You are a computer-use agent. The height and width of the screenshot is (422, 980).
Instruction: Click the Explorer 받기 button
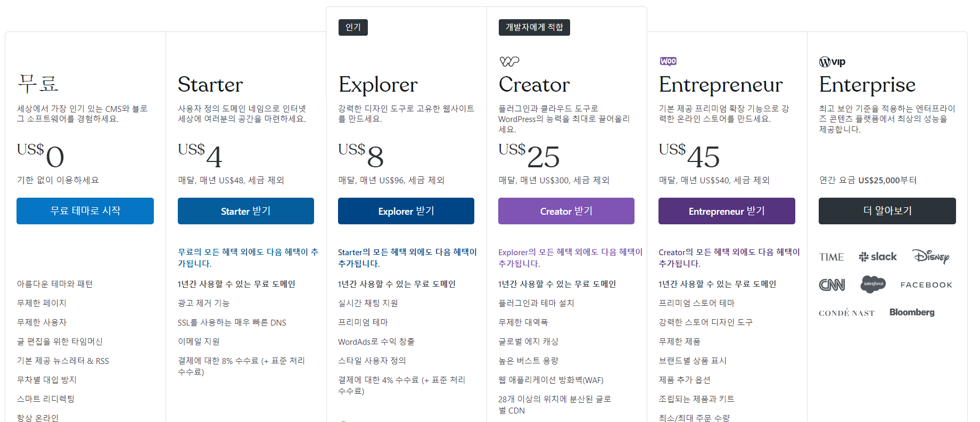point(406,211)
